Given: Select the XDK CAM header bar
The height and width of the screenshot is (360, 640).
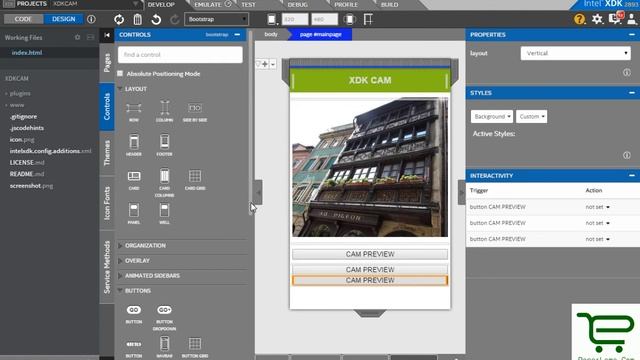Looking at the screenshot, I should [x=370, y=80].
